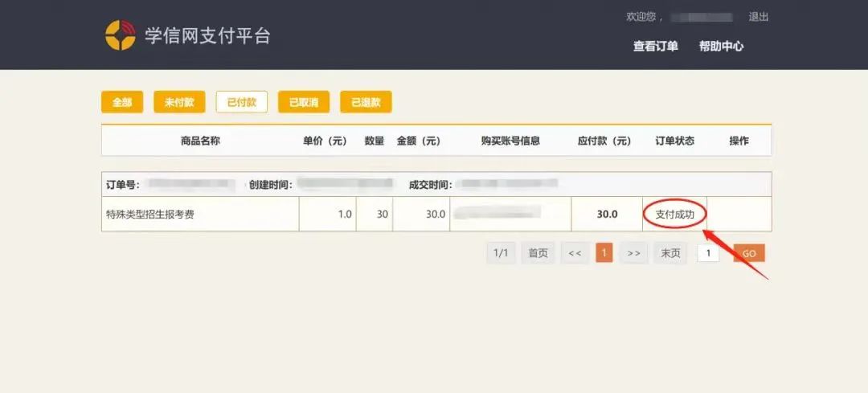Go to 首页 first page
868x393 pixels.
538,253
